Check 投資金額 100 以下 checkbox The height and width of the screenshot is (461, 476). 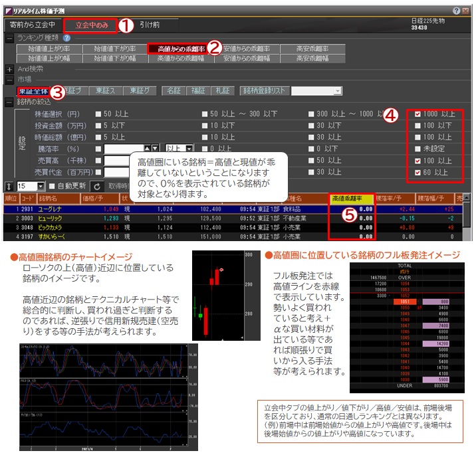(x=418, y=126)
